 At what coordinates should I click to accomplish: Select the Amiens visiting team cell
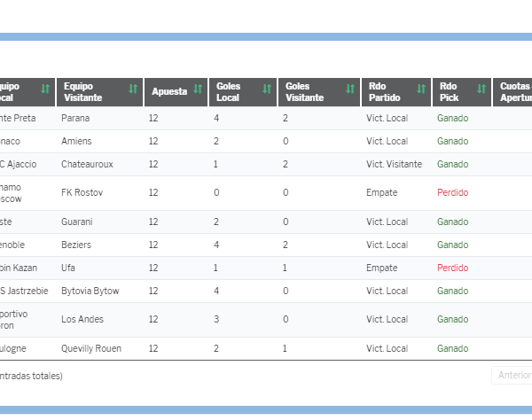pos(76,141)
